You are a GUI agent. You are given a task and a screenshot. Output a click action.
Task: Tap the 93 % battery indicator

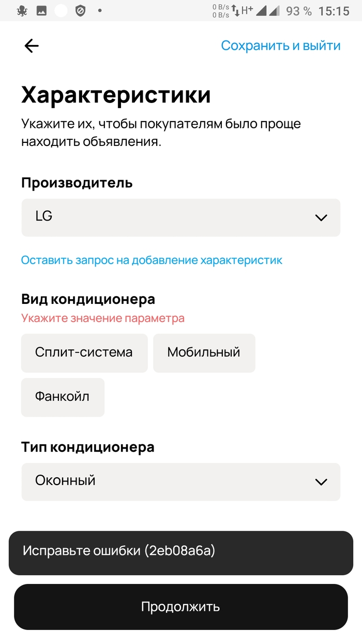299,11
